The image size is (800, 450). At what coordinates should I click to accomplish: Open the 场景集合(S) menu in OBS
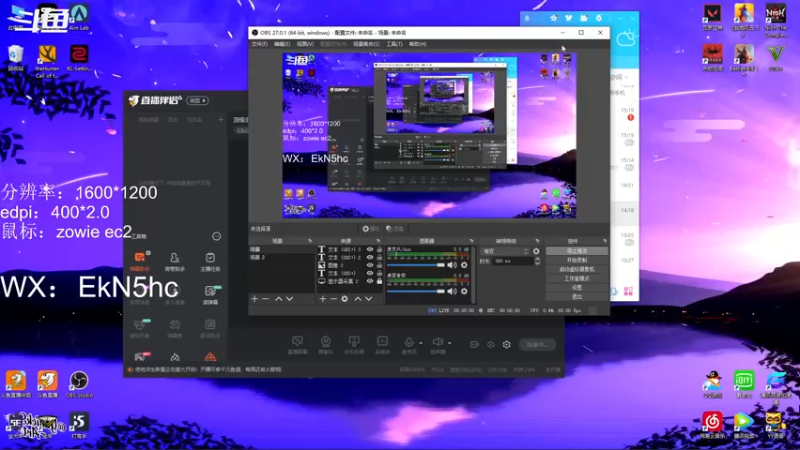click(366, 44)
